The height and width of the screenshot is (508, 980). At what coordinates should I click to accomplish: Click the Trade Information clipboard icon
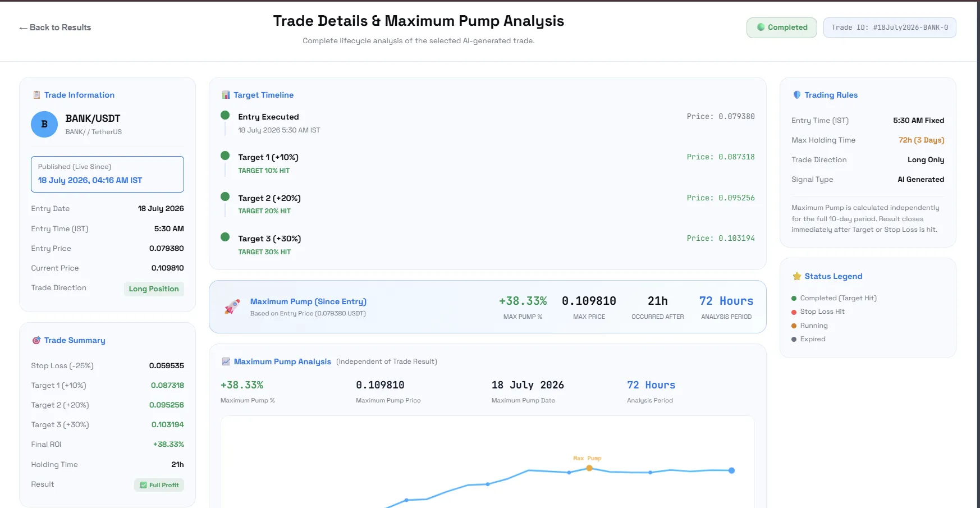[36, 95]
